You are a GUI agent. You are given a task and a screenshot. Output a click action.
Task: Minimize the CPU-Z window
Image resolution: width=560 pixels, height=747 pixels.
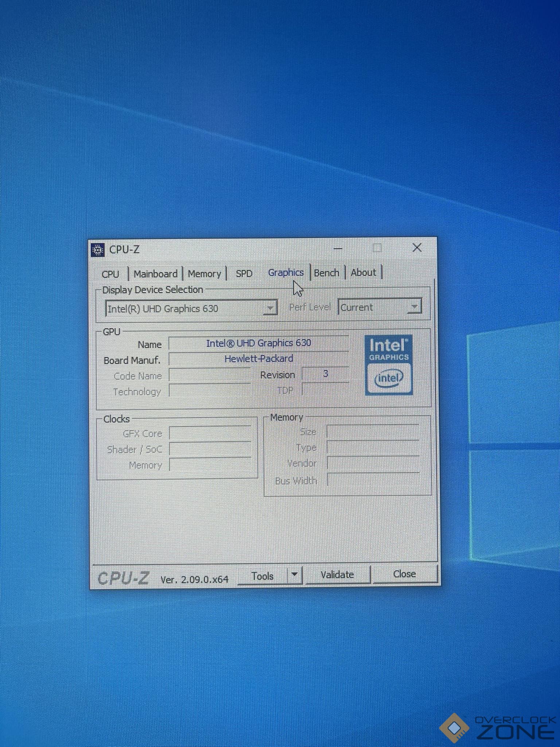(x=338, y=248)
